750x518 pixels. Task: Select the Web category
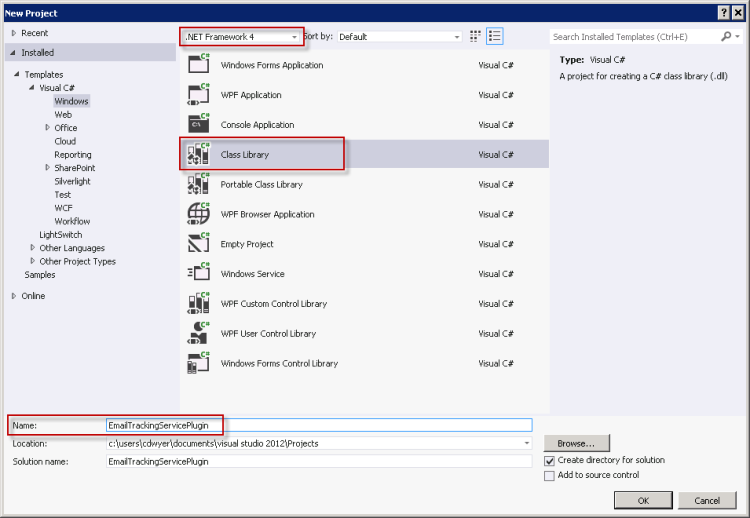tap(63, 114)
